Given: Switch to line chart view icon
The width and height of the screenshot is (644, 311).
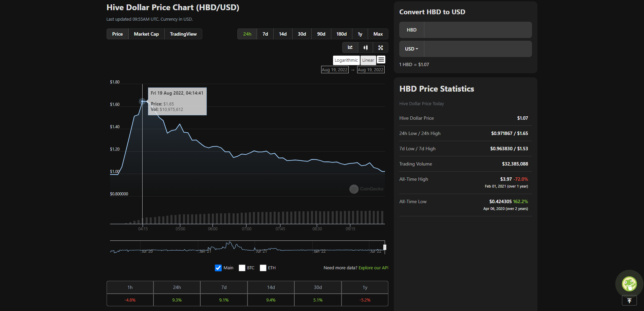Looking at the screenshot, I should (350, 47).
